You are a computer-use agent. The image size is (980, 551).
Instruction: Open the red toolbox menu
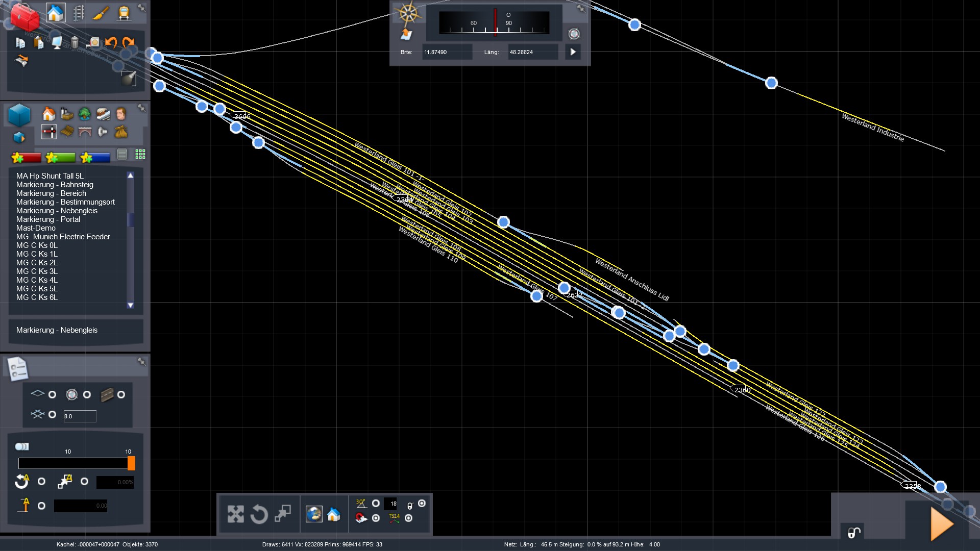[x=24, y=17]
